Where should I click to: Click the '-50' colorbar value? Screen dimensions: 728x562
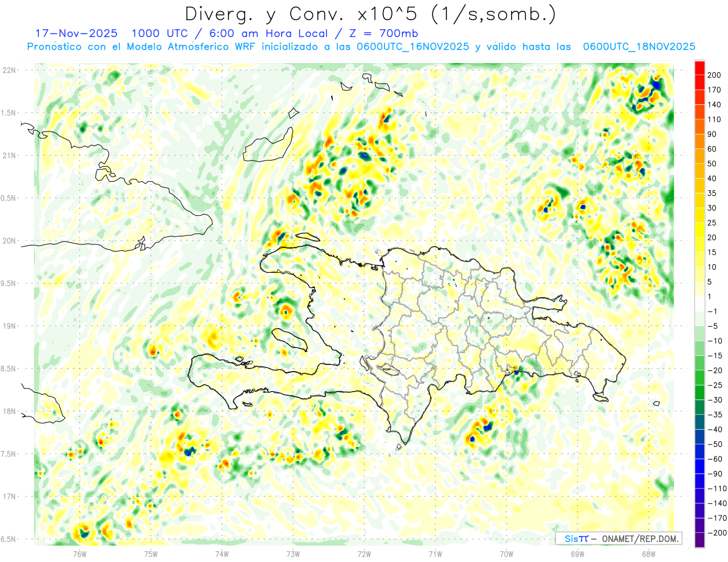click(714, 444)
